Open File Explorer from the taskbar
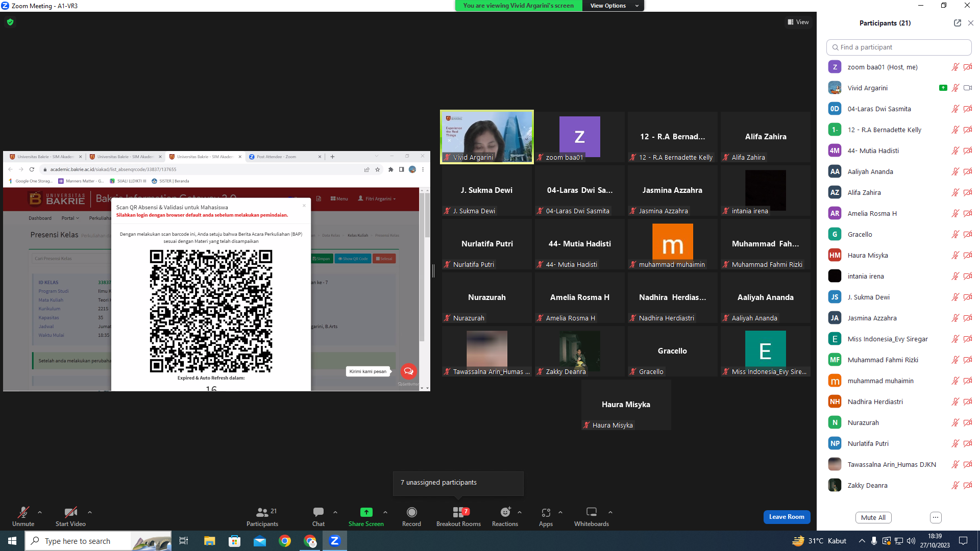The width and height of the screenshot is (980, 551). point(210,541)
